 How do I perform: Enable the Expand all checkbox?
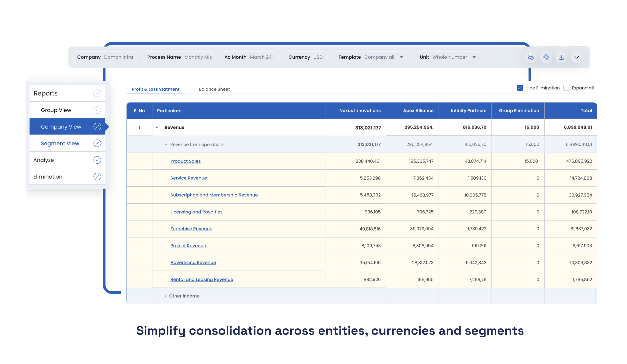click(566, 88)
